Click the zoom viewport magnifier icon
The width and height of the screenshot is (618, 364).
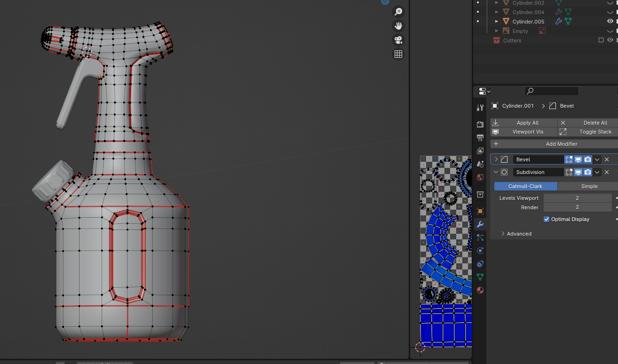[398, 12]
